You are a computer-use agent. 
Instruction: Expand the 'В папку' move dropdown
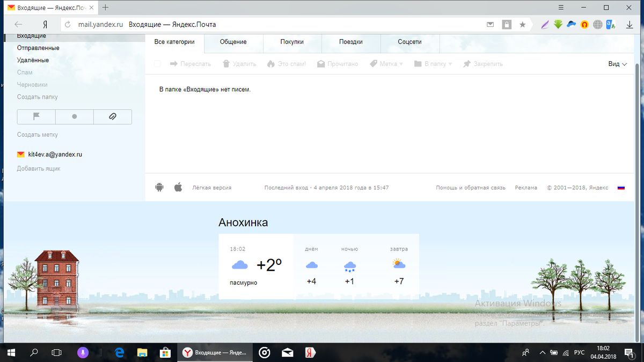(433, 64)
